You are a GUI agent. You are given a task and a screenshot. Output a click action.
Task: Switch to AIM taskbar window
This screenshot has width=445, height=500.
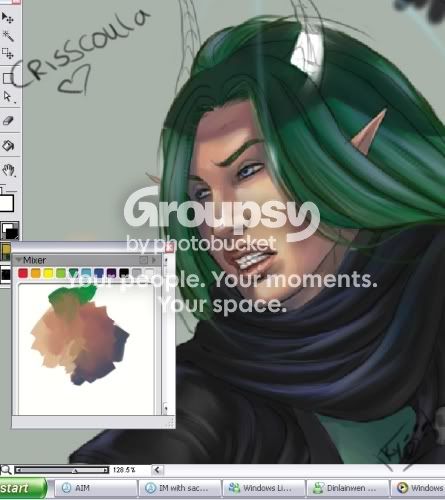[96, 488]
